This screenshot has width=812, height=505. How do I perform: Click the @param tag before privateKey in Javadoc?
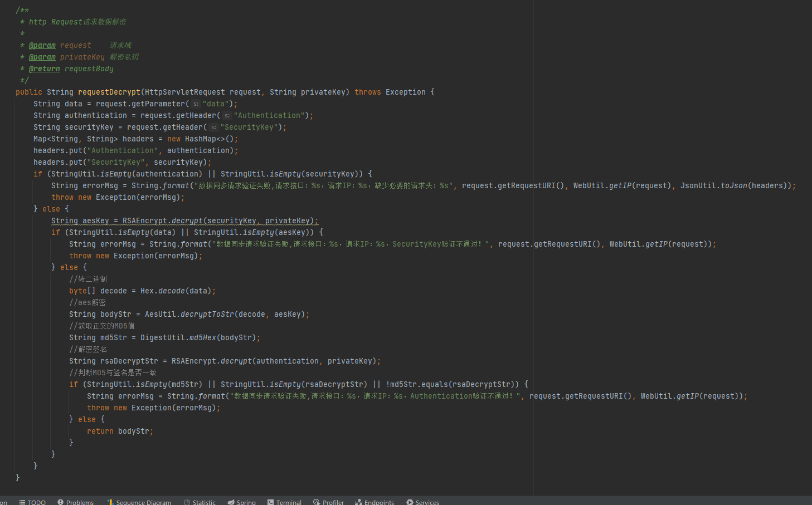(x=42, y=57)
